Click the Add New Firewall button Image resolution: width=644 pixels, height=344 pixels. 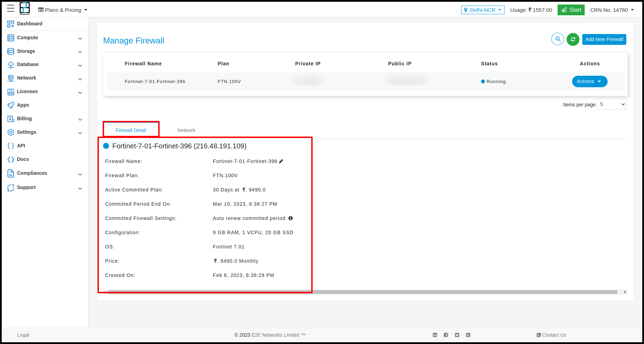604,39
